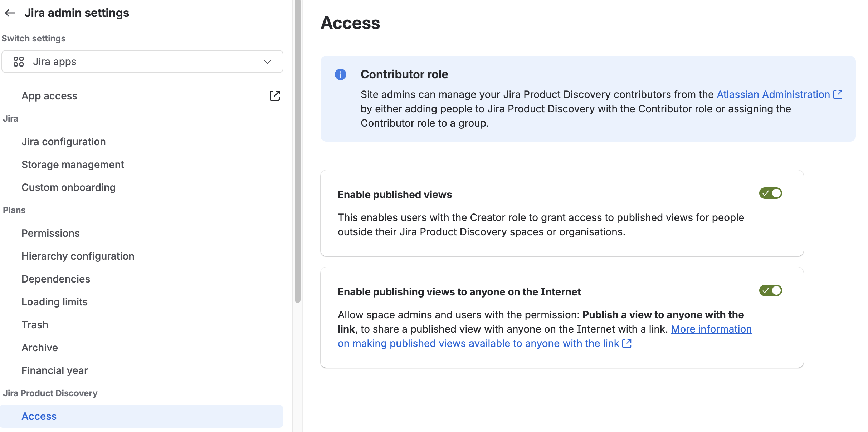Click the Contributor role heading
The width and height of the screenshot is (868, 432).
(x=404, y=74)
